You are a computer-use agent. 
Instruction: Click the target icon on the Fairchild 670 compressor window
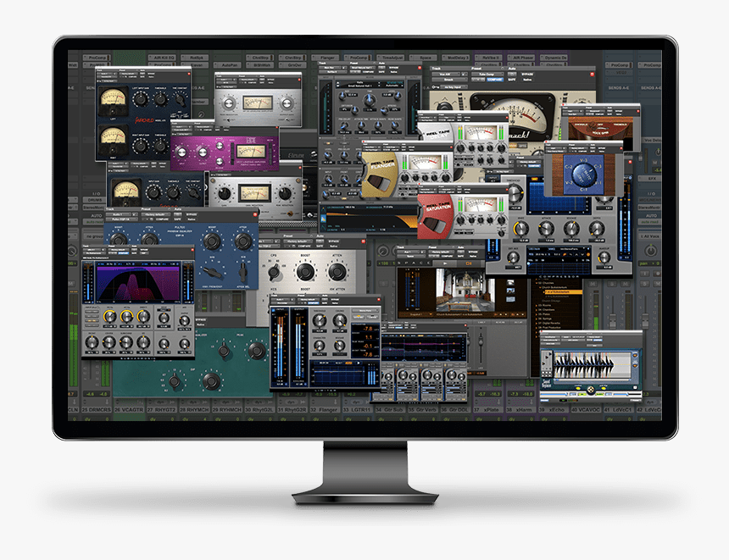(188, 74)
